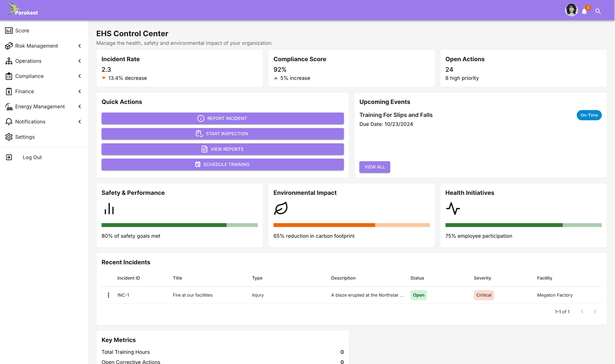Click the Operations hierarchy icon
This screenshot has width=615, height=364.
pyautogui.click(x=9, y=61)
